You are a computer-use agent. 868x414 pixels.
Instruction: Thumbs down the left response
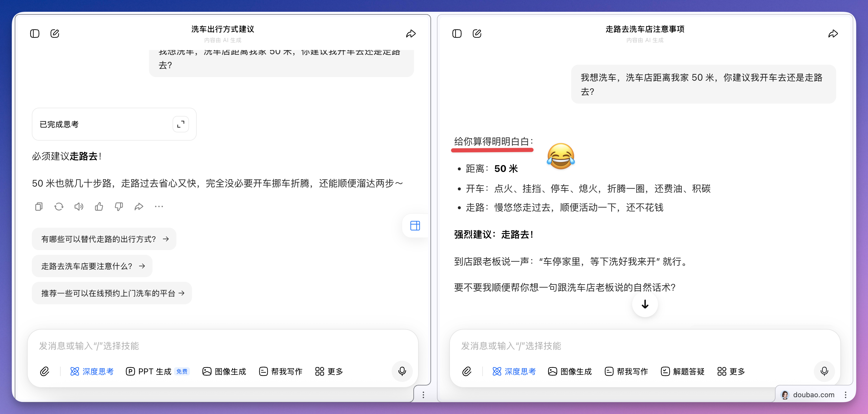pos(119,207)
